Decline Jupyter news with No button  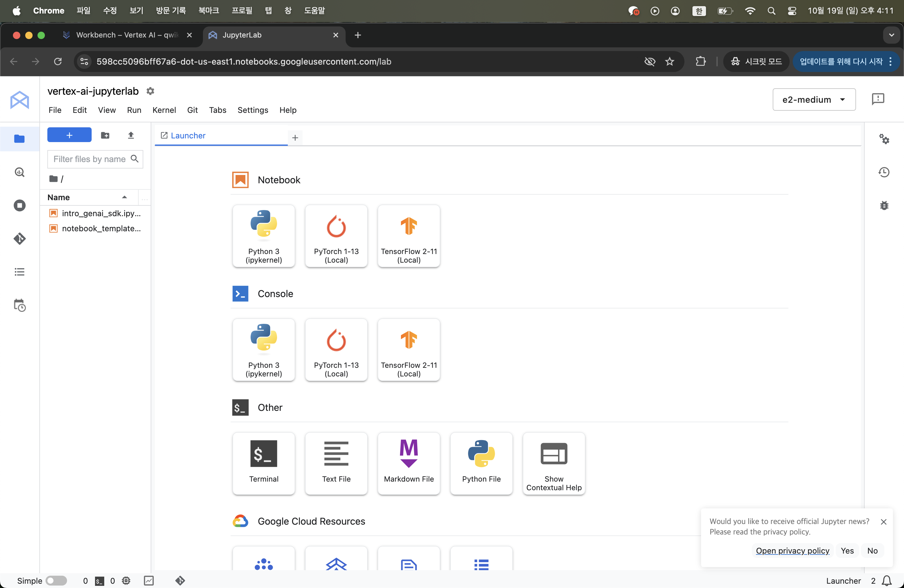tap(872, 550)
